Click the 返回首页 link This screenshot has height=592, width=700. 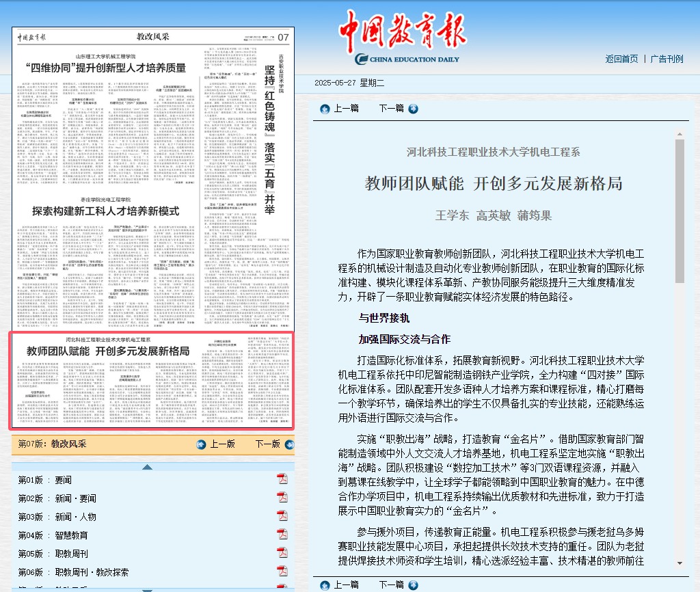[x=621, y=59]
